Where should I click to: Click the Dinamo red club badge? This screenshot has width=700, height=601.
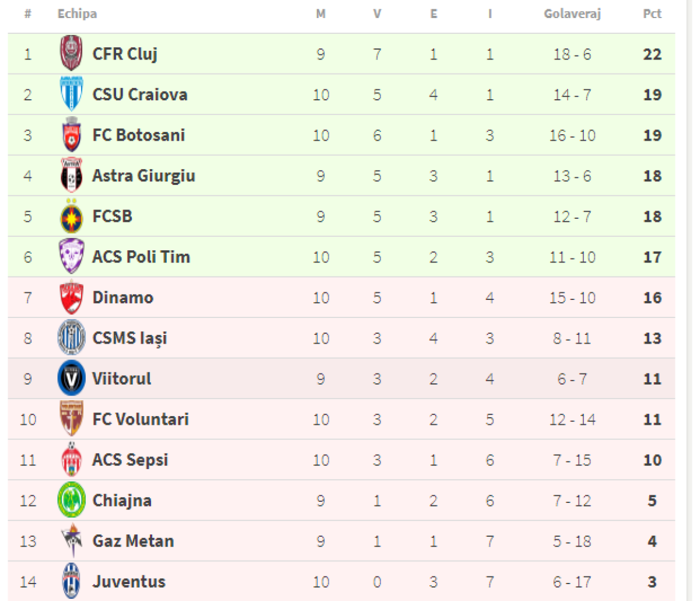[72, 298]
